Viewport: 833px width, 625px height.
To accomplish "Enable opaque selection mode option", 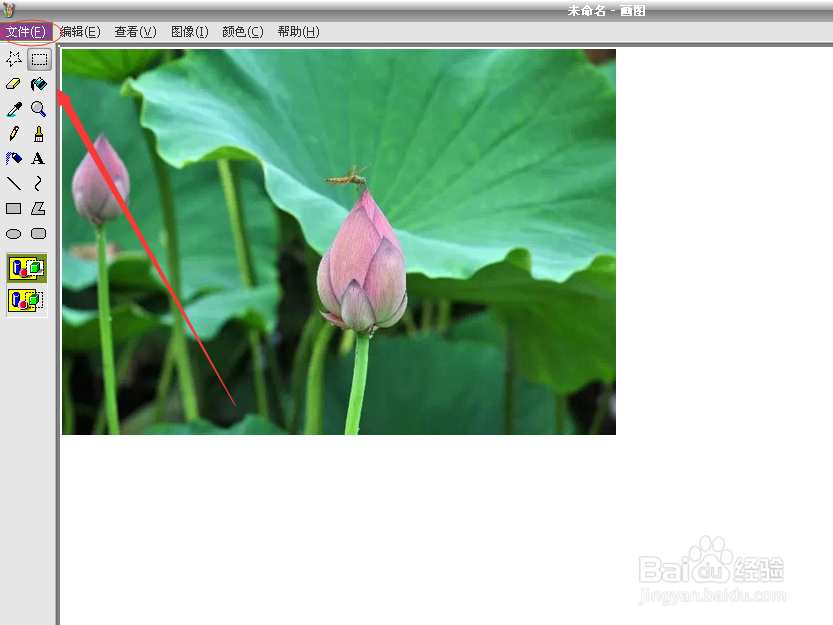I will pos(27,268).
